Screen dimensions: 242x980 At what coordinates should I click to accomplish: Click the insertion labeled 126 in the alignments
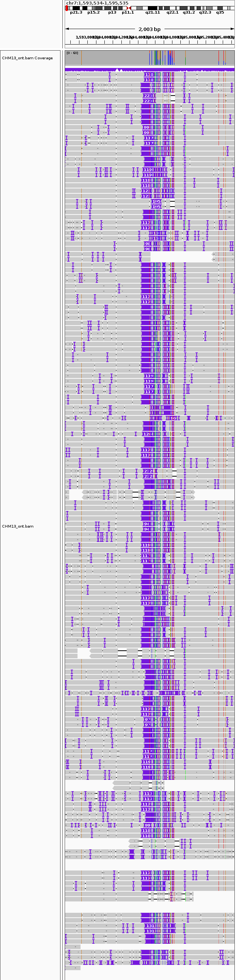[x=147, y=434]
